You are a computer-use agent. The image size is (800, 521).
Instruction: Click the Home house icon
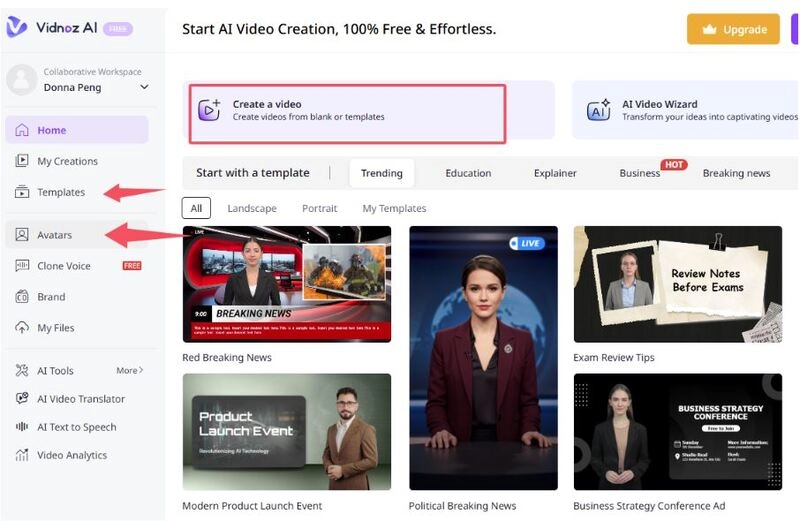pos(22,130)
